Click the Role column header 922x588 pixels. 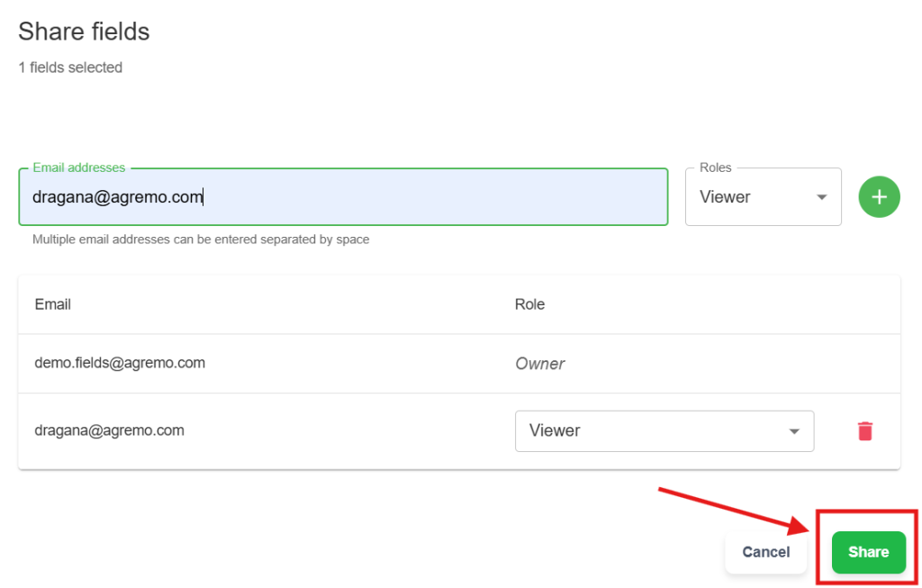(x=529, y=304)
